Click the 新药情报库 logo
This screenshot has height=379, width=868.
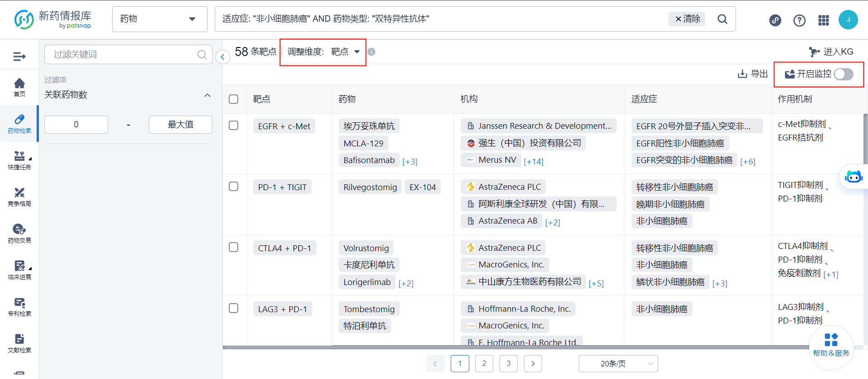(53, 19)
